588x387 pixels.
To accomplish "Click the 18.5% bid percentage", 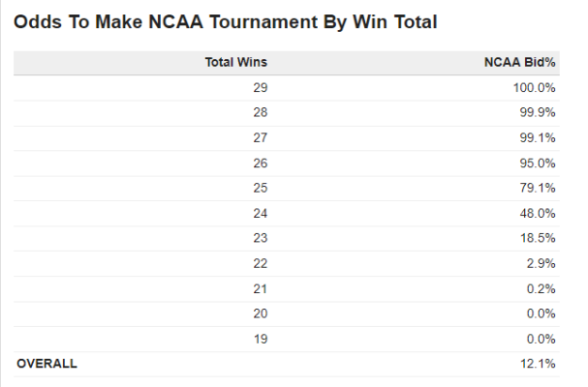I will point(538,238).
